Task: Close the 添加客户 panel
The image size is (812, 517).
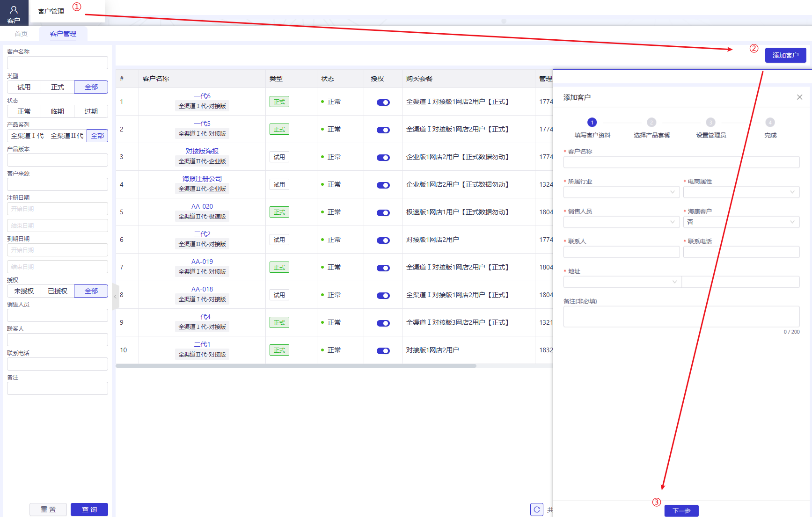Action: [x=799, y=97]
